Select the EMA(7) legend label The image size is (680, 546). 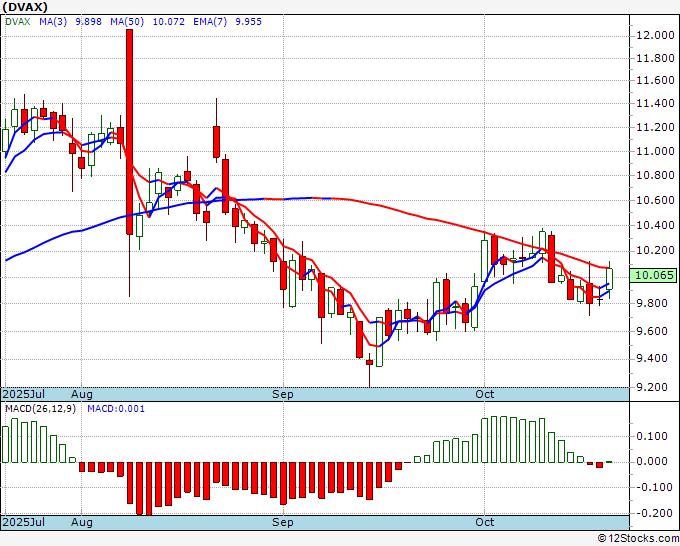click(210, 22)
